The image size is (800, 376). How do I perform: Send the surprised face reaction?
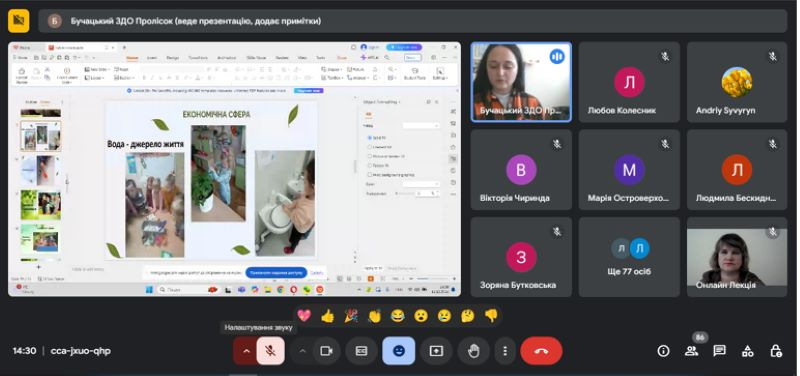click(x=421, y=316)
